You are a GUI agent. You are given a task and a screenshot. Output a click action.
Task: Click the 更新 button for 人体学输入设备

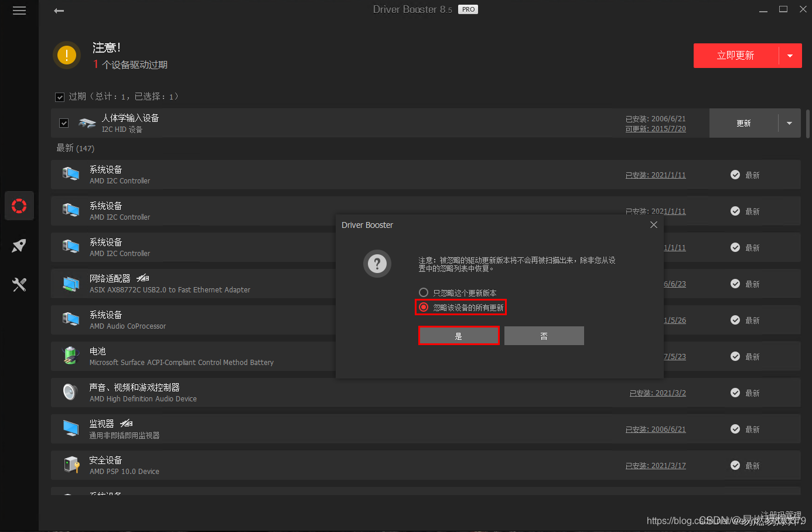click(x=743, y=123)
